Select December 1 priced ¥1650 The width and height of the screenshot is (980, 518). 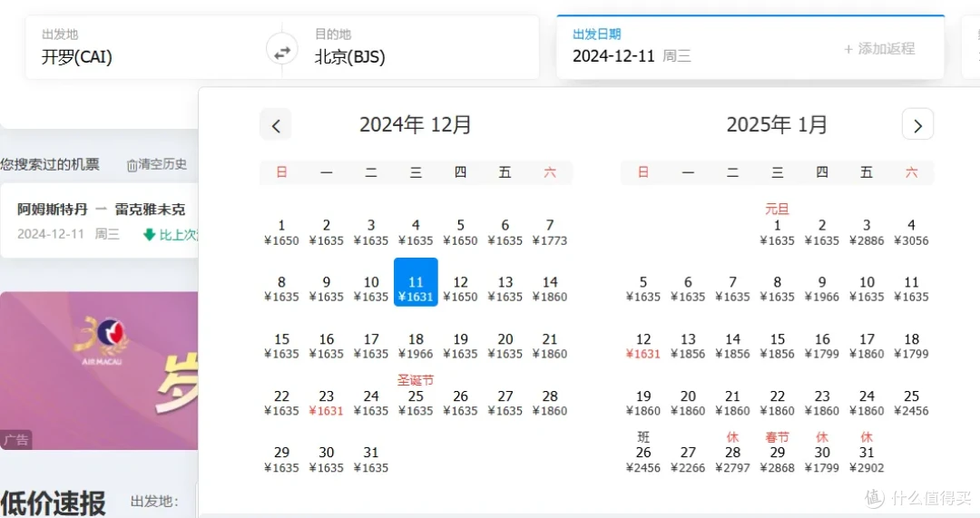tap(281, 232)
